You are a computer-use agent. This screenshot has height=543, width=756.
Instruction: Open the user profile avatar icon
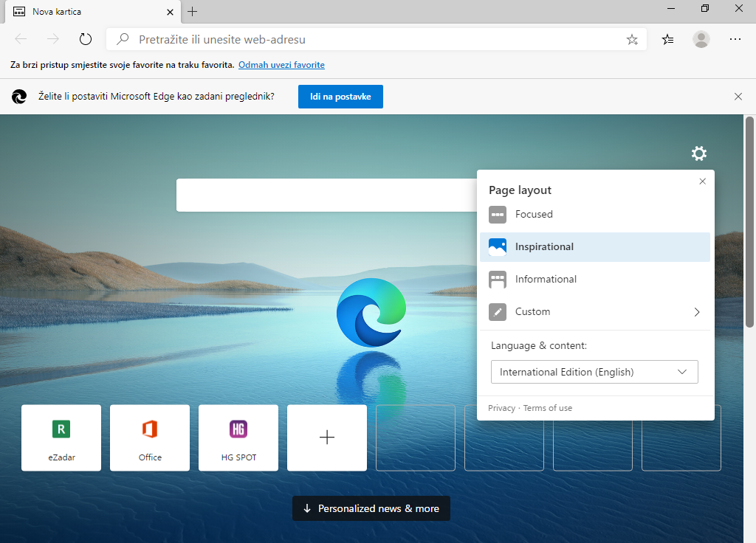[701, 40]
